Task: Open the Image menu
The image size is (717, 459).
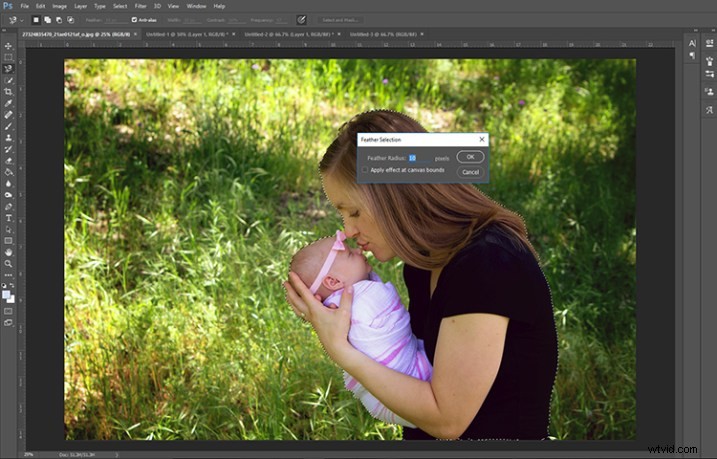Action: coord(59,6)
